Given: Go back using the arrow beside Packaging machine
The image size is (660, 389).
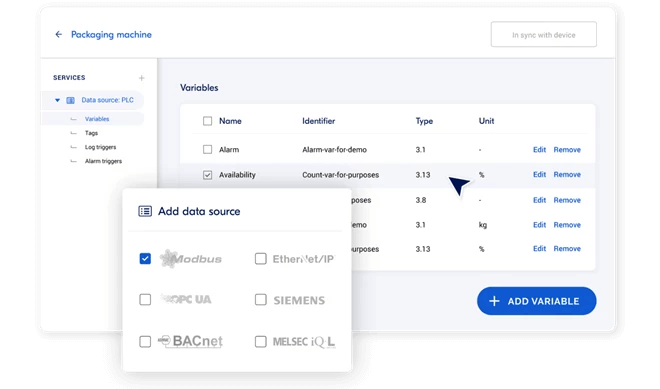Looking at the screenshot, I should point(59,35).
